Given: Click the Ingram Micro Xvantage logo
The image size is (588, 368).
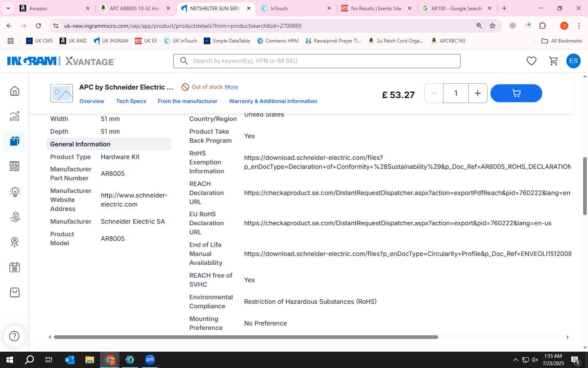Looking at the screenshot, I should coord(62,61).
